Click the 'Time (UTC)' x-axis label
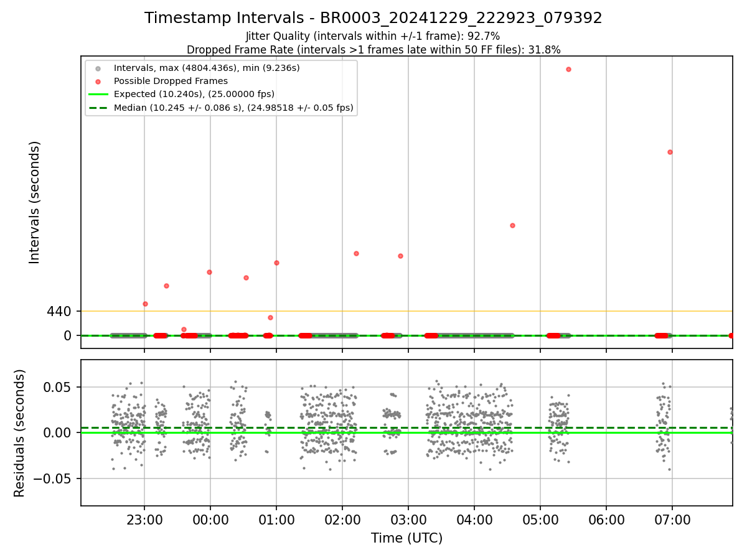747x560 pixels. click(x=406, y=538)
